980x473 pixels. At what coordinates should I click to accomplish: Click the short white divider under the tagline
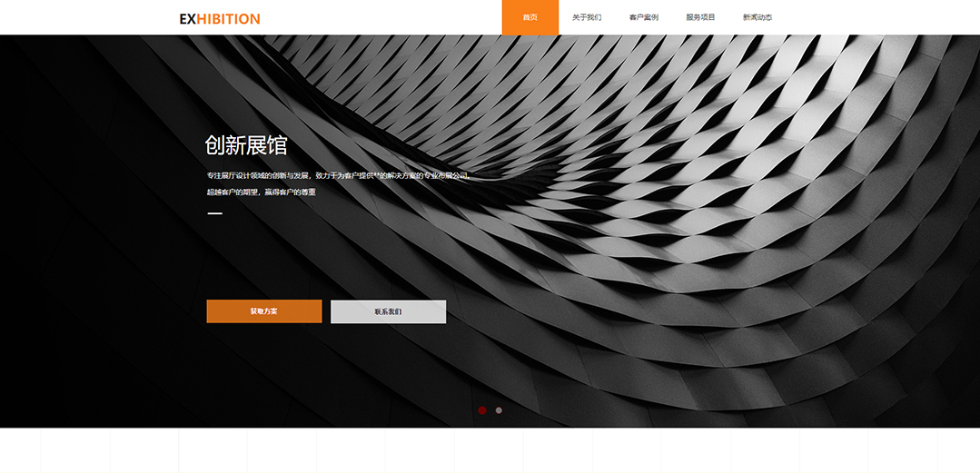(x=214, y=213)
